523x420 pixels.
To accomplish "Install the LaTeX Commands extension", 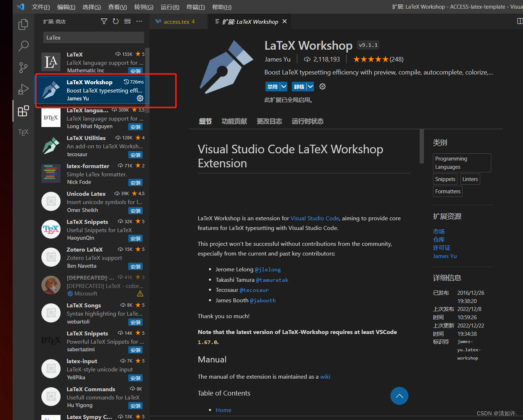I will click(135, 406).
